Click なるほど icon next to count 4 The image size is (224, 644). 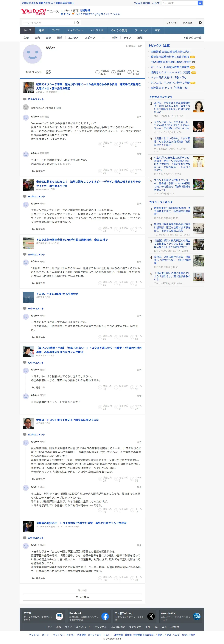116,283
